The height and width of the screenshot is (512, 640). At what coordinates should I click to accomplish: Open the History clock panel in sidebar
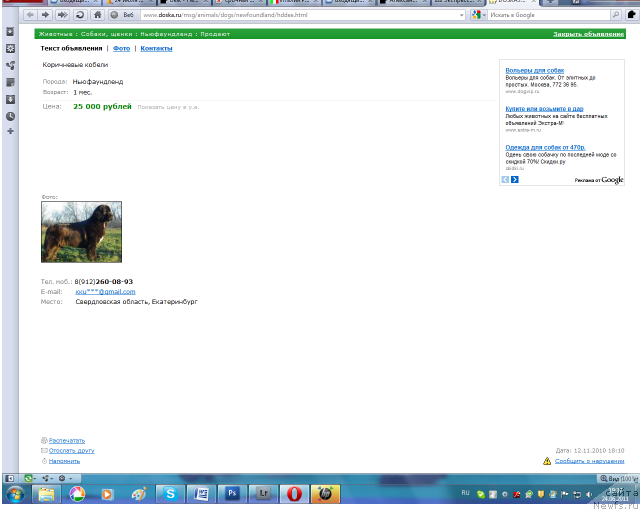(10, 116)
